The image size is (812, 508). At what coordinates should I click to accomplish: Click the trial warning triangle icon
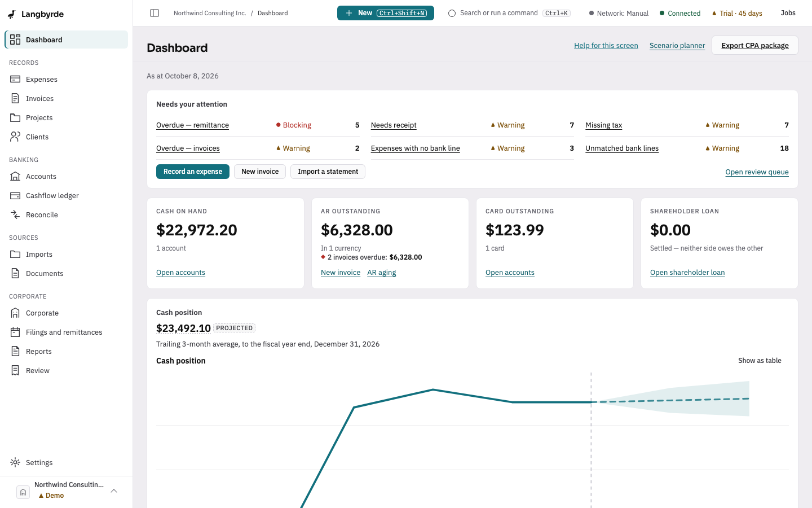pos(714,13)
